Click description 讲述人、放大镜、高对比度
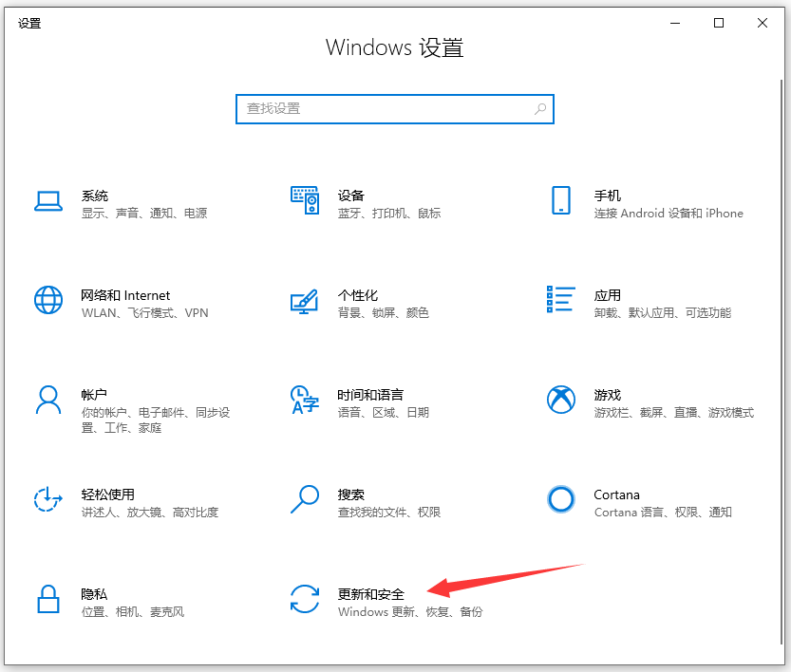This screenshot has height=672, width=791. (x=150, y=513)
